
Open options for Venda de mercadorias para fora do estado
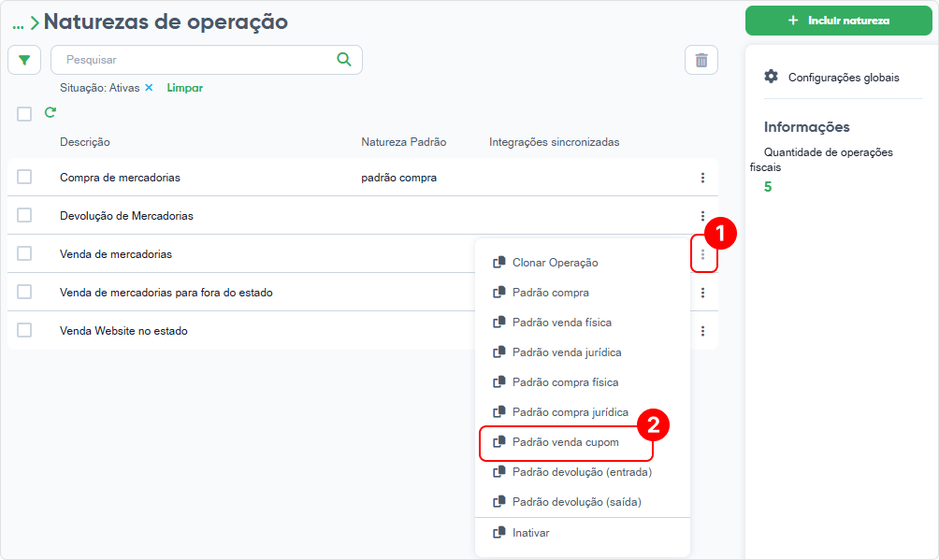pyautogui.click(x=702, y=293)
